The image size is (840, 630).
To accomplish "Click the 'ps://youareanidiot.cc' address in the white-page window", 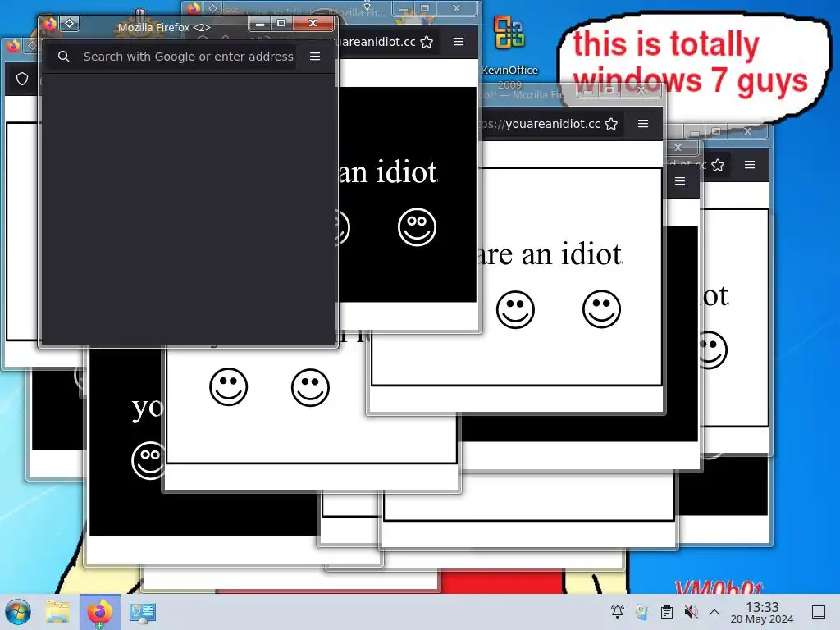I will (x=540, y=124).
